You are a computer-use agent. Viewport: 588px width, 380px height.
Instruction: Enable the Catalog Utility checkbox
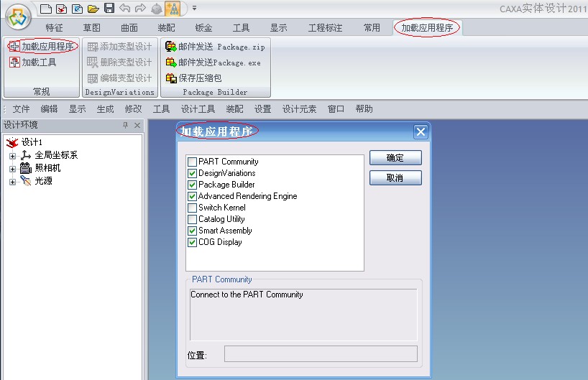(192, 219)
